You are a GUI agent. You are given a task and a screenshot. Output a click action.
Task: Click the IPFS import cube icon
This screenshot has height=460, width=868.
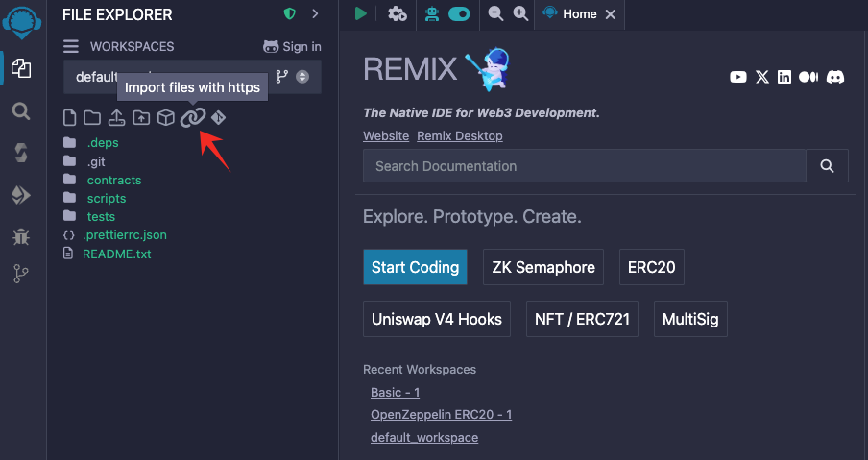click(166, 118)
